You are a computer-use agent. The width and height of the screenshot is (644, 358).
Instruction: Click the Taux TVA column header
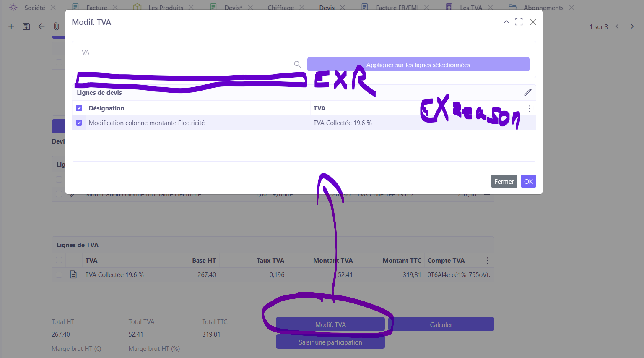pyautogui.click(x=270, y=261)
